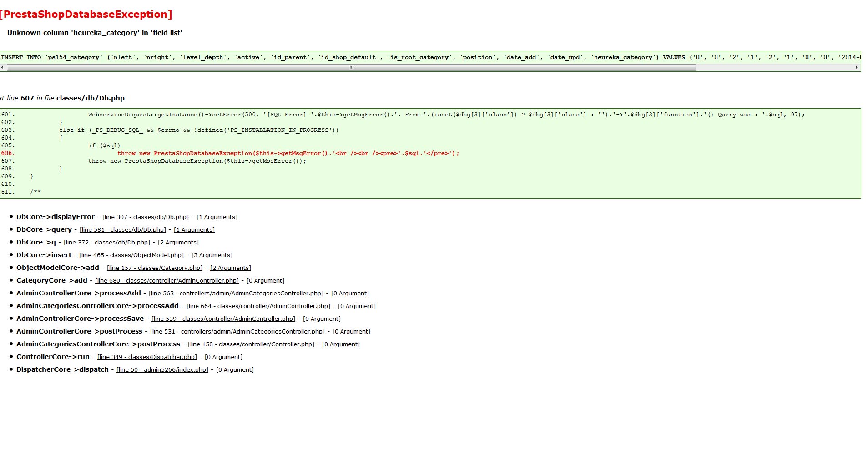Show the 2 arguments for ObjectModelCore->add

[x=231, y=268]
